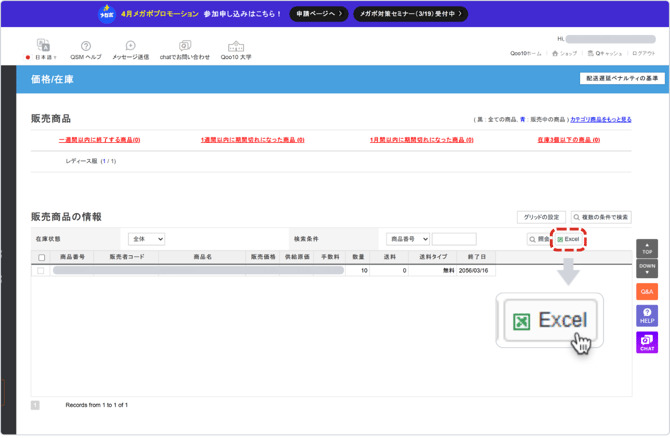The width and height of the screenshot is (670, 438).
Task: Jump to page TOP using side button
Action: pos(647,248)
